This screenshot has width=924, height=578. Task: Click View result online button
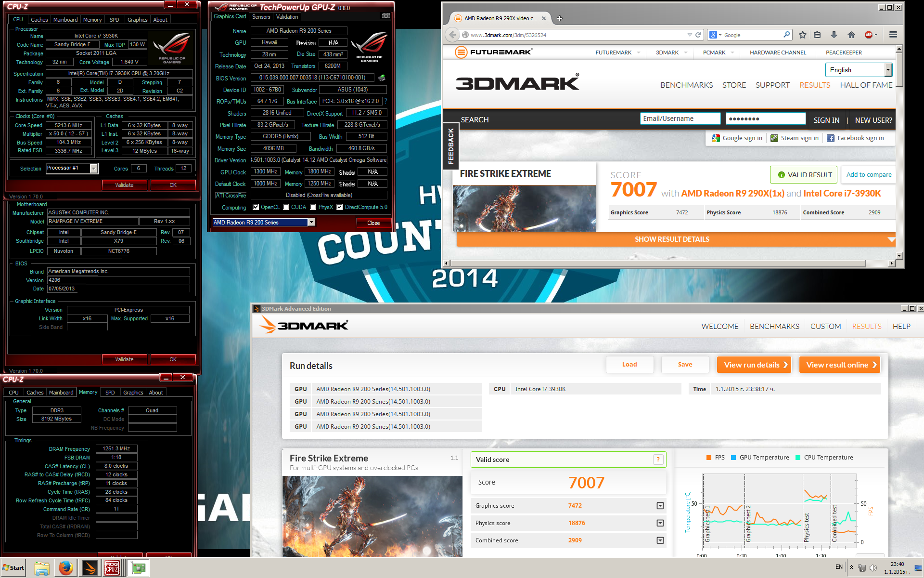840,365
